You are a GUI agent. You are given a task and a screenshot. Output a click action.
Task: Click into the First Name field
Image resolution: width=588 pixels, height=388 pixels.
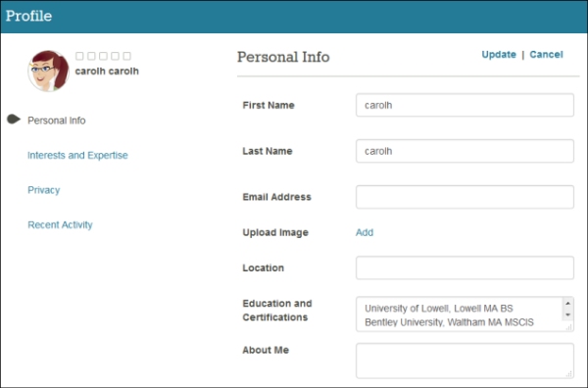coord(465,105)
